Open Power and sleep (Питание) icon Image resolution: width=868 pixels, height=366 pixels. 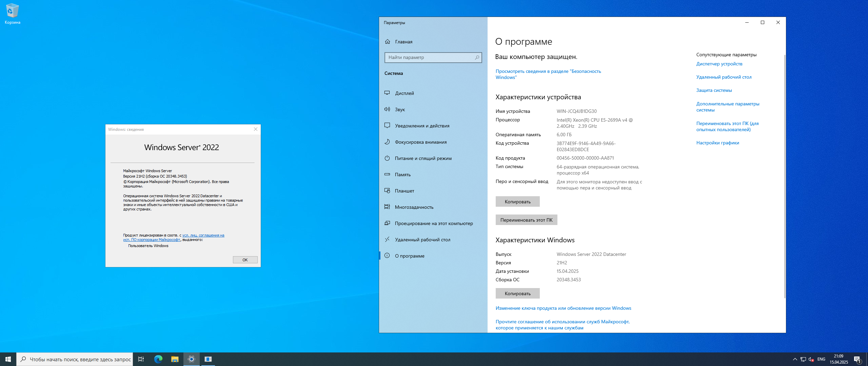[387, 158]
